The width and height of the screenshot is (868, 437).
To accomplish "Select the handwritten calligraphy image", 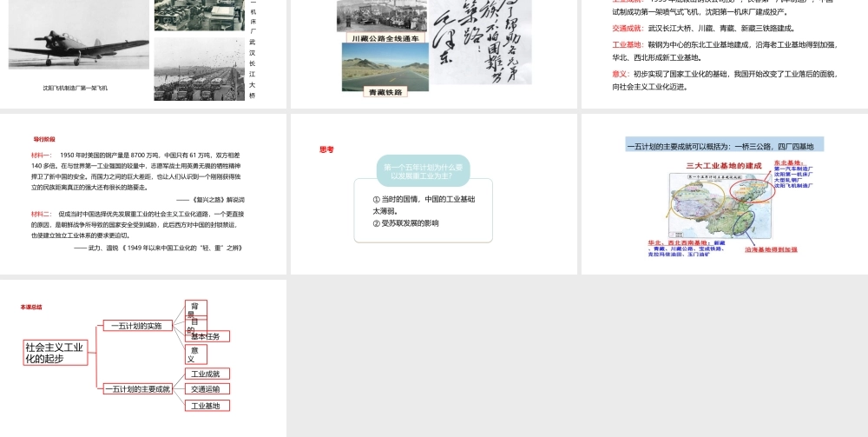I will pyautogui.click(x=481, y=42).
